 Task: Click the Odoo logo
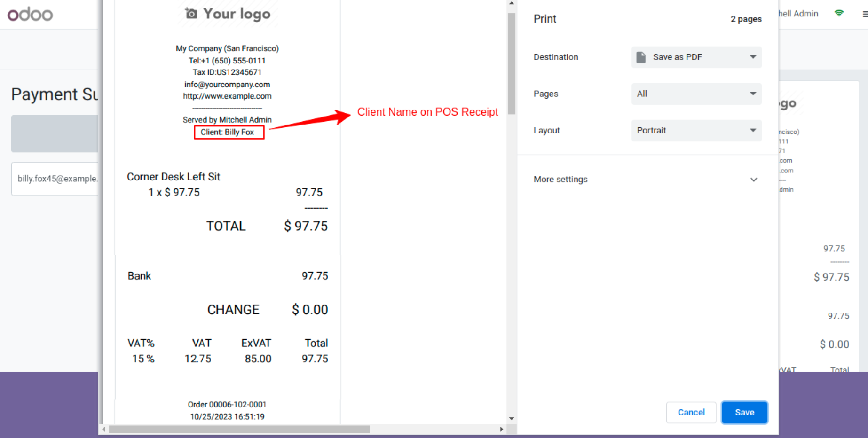tap(30, 14)
